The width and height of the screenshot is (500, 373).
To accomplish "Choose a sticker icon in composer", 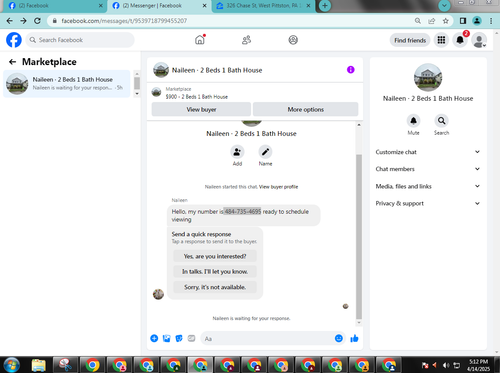I will click(179, 338).
